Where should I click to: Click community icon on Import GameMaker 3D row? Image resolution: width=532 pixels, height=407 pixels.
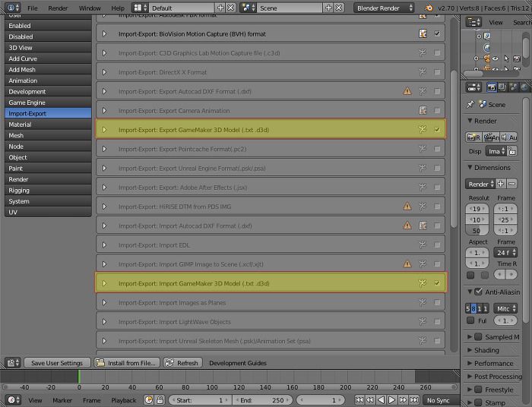click(x=423, y=282)
